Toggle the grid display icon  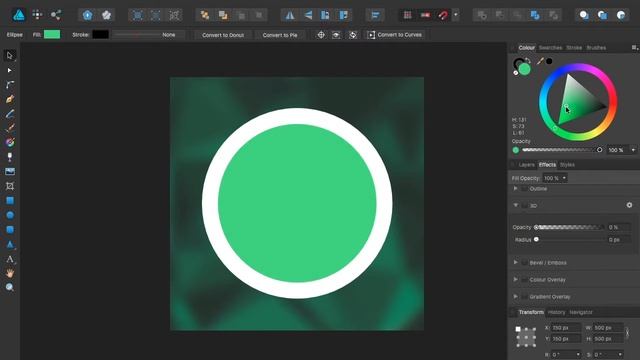(x=407, y=16)
